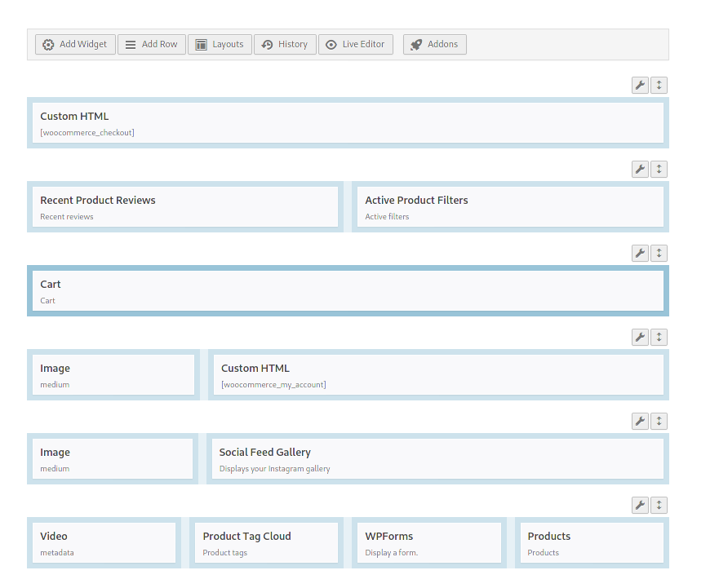Viewport: 719px width, 588px height.
Task: Select the Cart widget
Action: (x=348, y=291)
